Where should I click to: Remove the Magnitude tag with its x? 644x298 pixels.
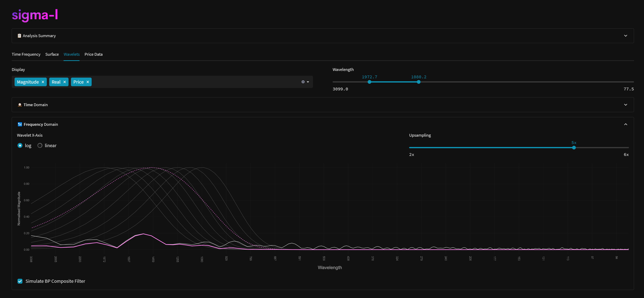point(43,82)
